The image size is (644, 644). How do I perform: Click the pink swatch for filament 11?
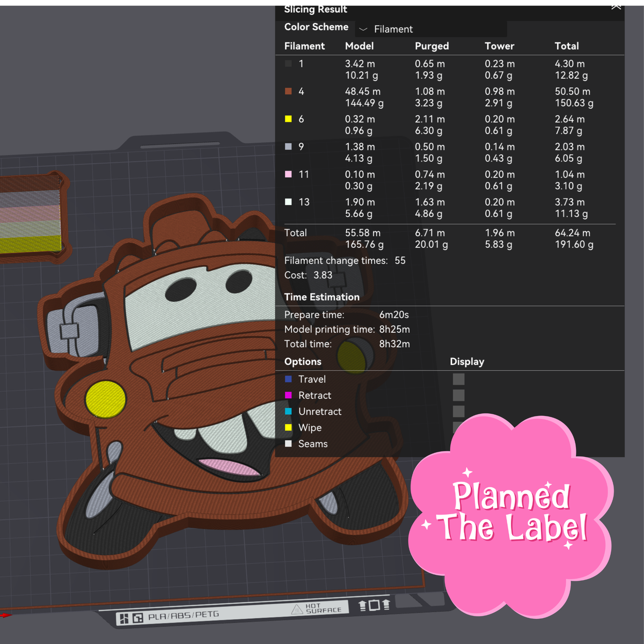[288, 174]
